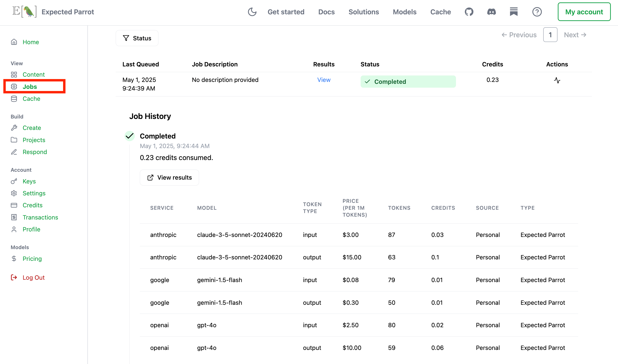Click the Substack bookmark icon in header
This screenshot has height=364, width=618.
(513, 12)
